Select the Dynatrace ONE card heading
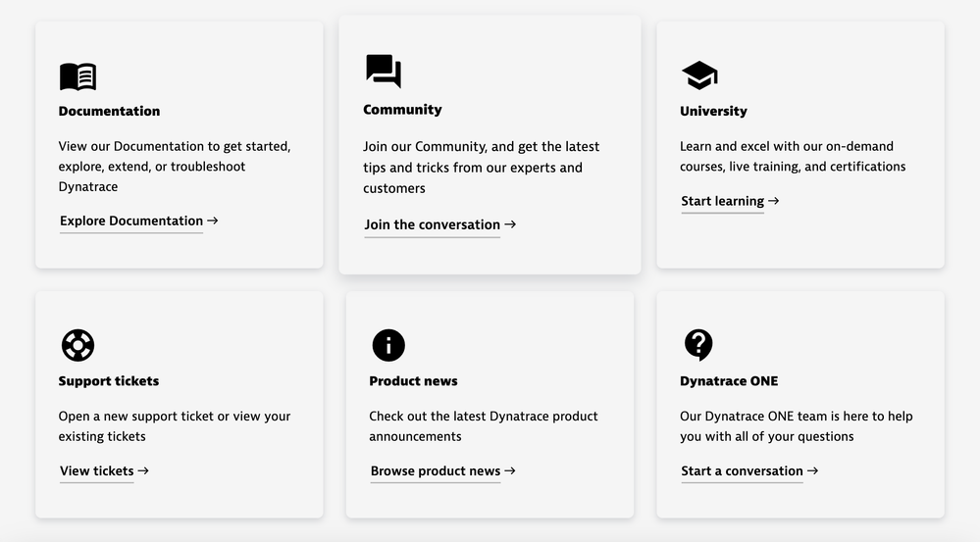 coord(729,381)
